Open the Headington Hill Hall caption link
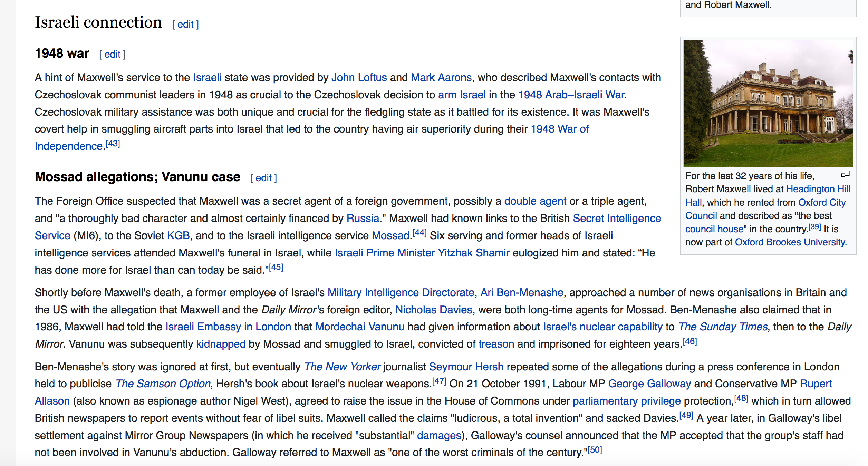868x466 pixels. click(x=818, y=189)
